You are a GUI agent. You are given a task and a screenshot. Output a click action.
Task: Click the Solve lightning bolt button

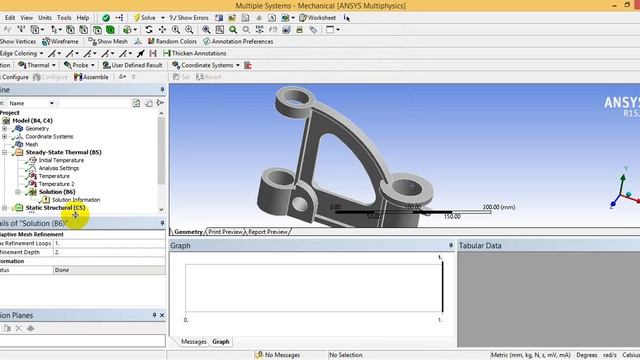pos(144,18)
